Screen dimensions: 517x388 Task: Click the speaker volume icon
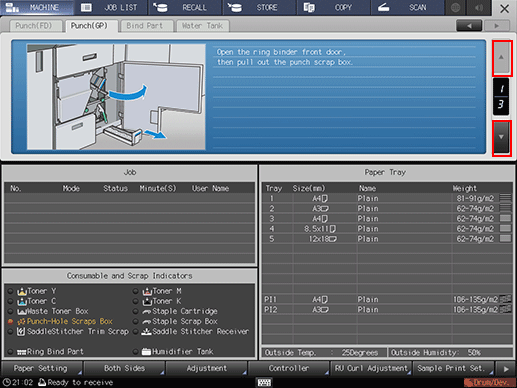(x=479, y=7)
